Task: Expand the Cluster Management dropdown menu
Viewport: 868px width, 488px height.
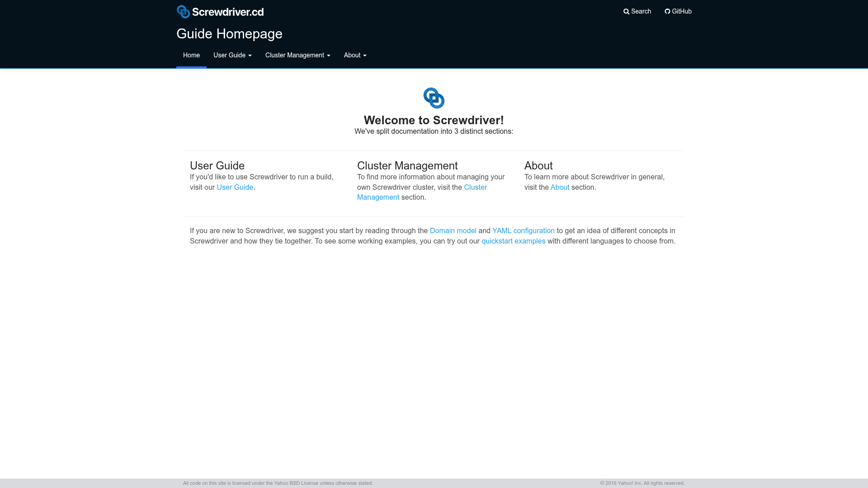Action: [x=298, y=55]
